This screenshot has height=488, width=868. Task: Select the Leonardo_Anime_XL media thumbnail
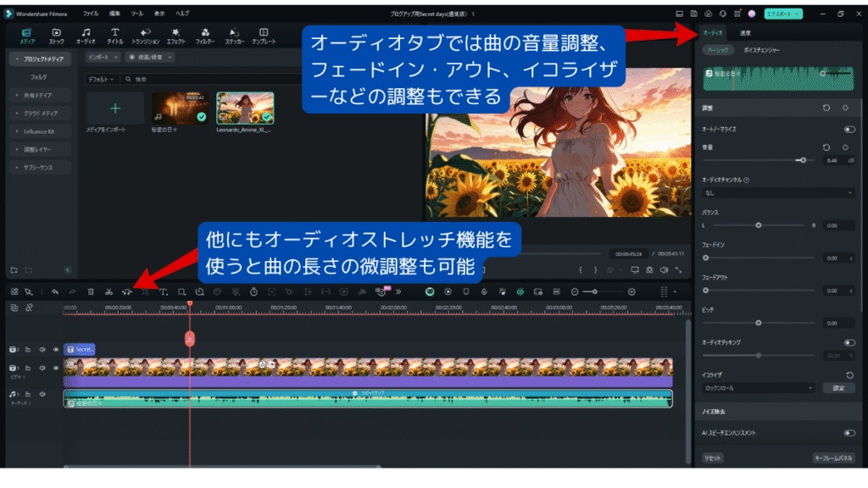coord(245,108)
